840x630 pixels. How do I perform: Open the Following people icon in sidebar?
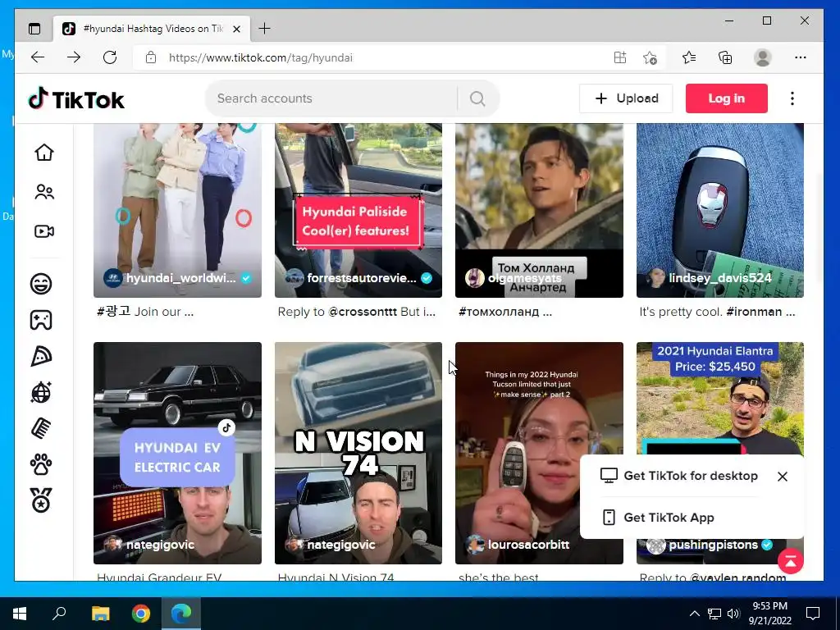[44, 192]
